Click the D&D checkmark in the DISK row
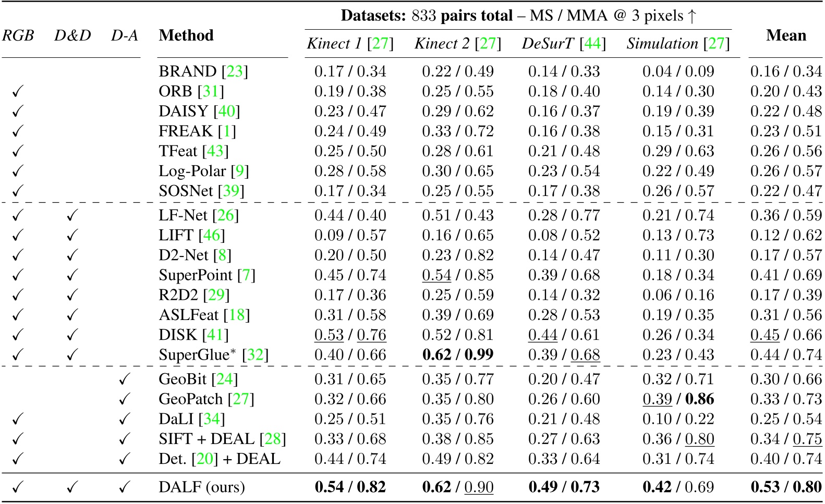825x504 pixels. pyautogui.click(x=72, y=335)
